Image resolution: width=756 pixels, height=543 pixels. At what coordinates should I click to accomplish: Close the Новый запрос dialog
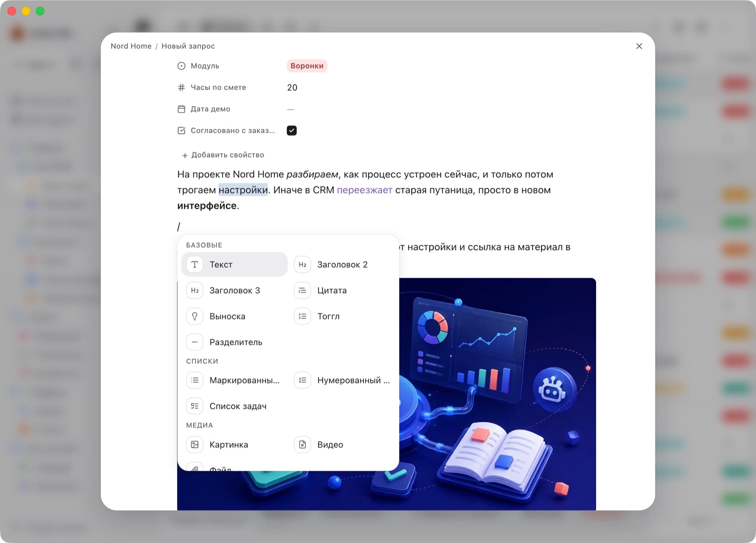tap(639, 46)
